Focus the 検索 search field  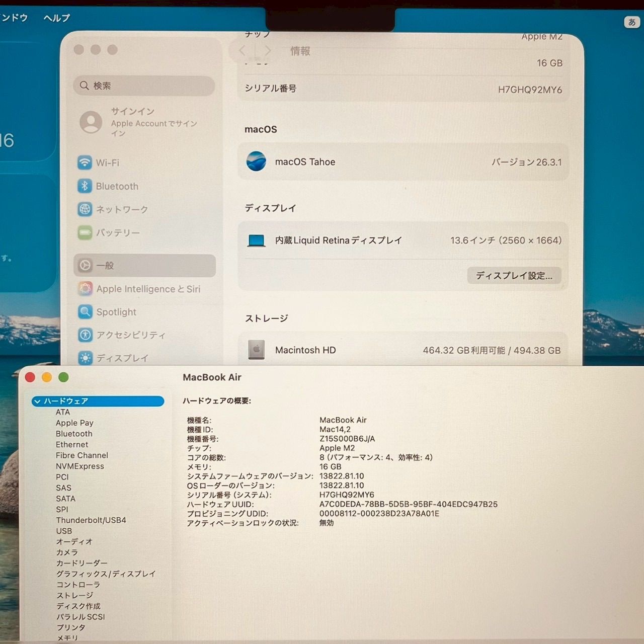pyautogui.click(x=144, y=86)
